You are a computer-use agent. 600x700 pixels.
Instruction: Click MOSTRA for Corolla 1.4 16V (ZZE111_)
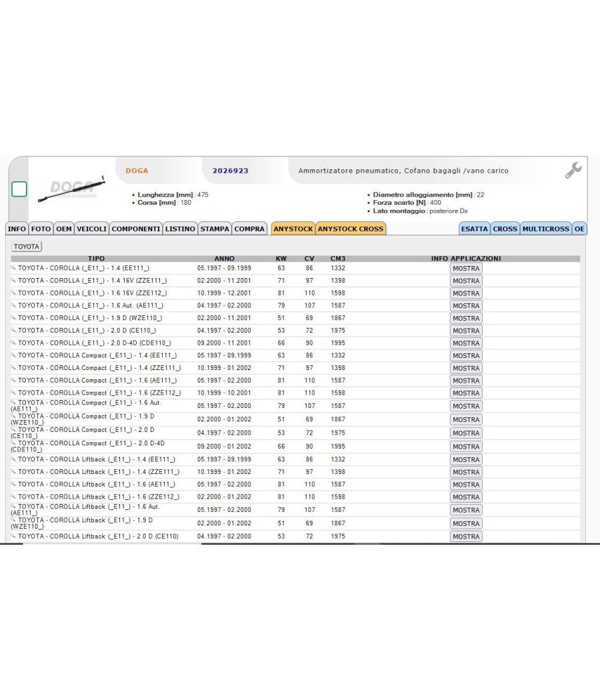466,281
